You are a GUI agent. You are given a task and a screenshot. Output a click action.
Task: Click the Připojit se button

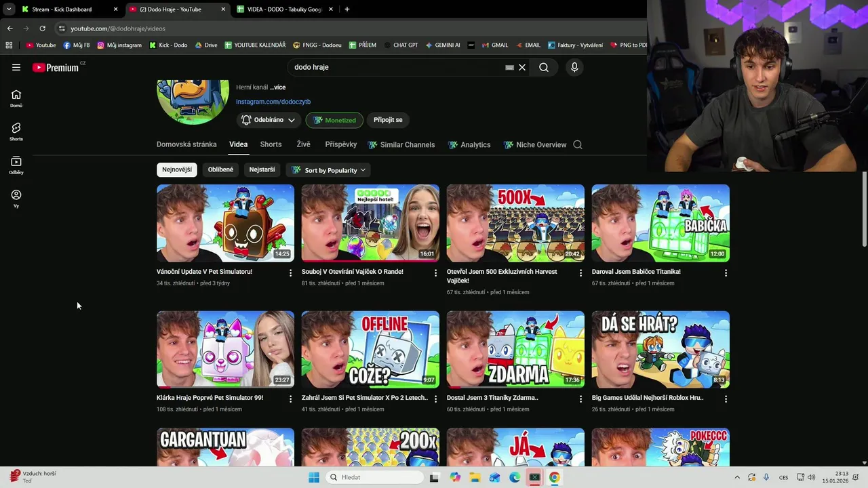(x=388, y=120)
